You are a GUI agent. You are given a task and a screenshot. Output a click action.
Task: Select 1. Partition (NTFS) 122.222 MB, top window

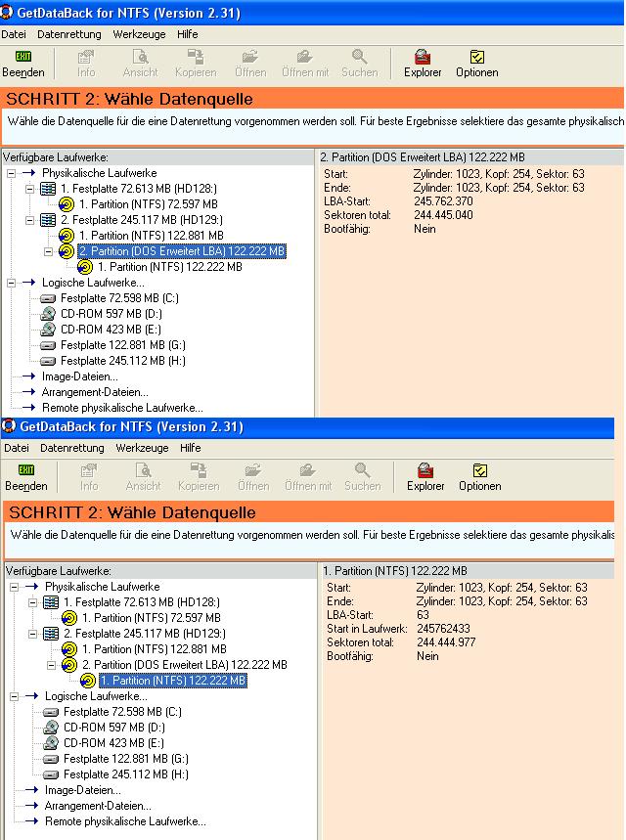(x=170, y=267)
